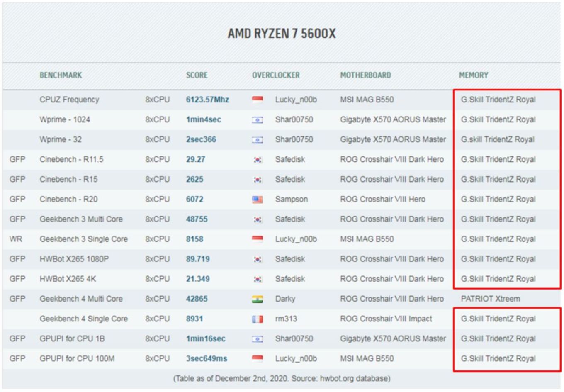Open the 48755 score link
This screenshot has width=564, height=392.
(x=197, y=219)
